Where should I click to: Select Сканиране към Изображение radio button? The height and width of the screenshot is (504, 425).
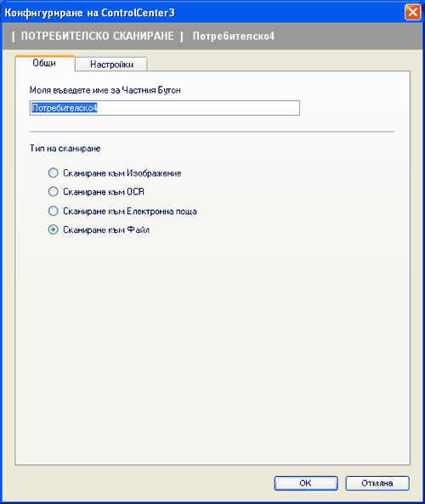[53, 173]
